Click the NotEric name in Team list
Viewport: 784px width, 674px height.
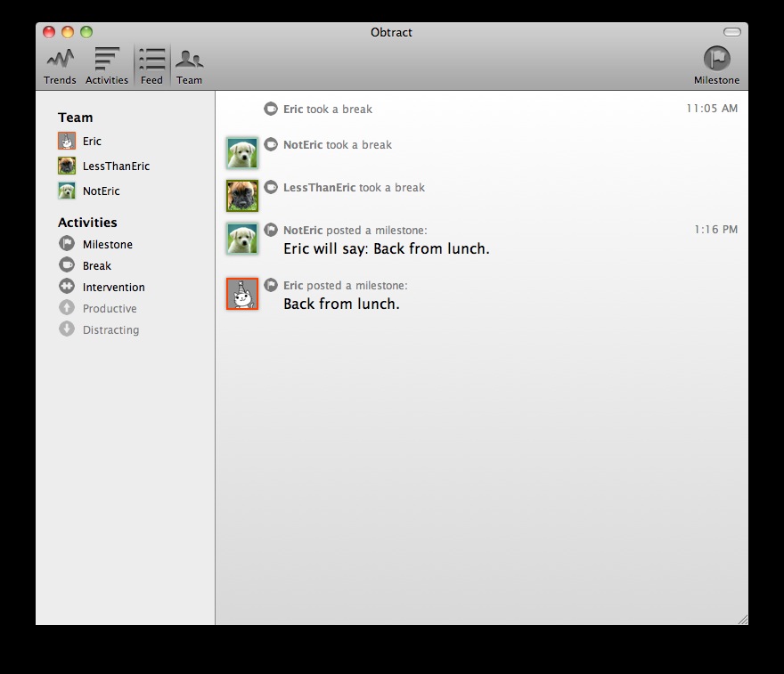pos(101,191)
